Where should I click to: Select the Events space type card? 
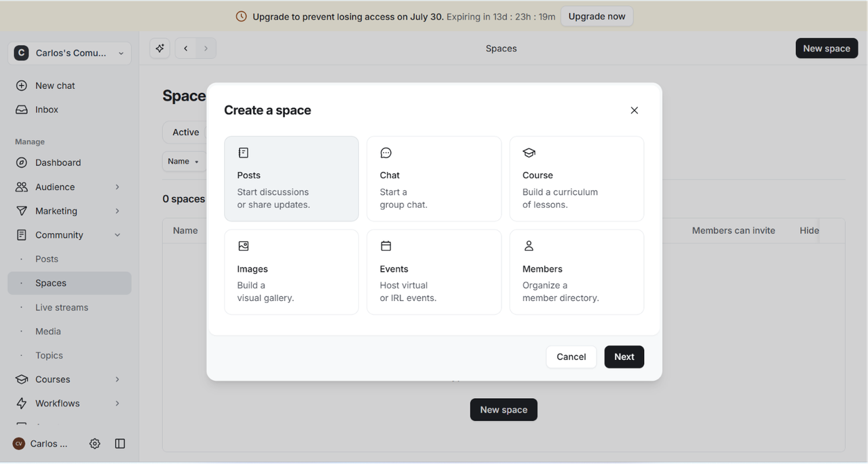pyautogui.click(x=434, y=272)
